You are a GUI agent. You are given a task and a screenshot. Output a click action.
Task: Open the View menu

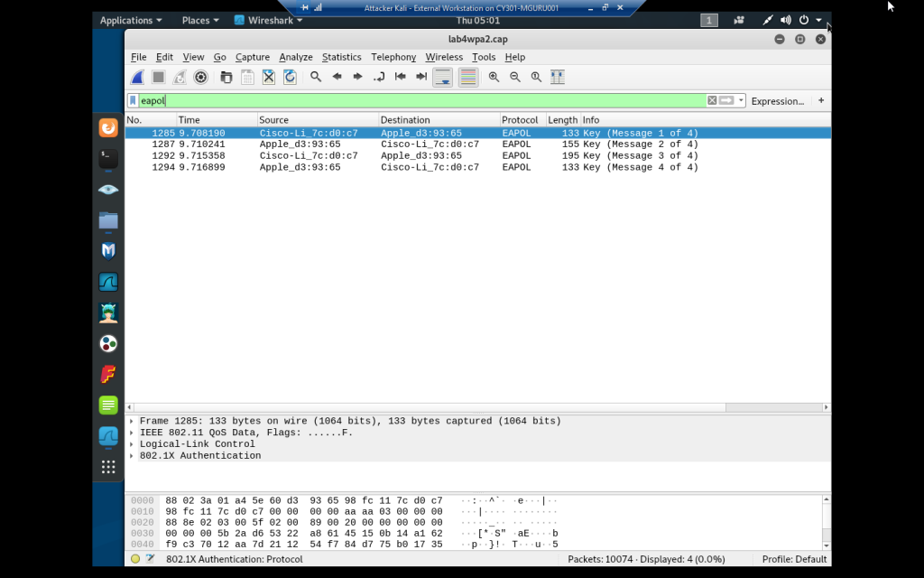coord(193,57)
